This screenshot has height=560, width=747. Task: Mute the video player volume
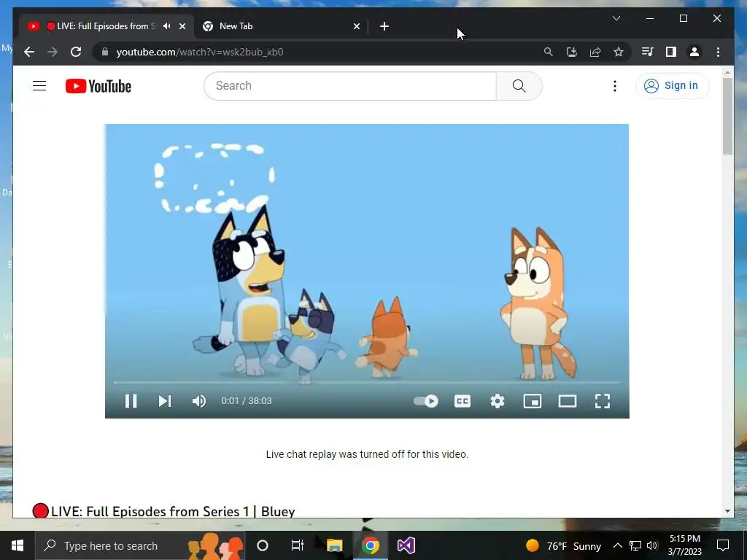coord(199,401)
